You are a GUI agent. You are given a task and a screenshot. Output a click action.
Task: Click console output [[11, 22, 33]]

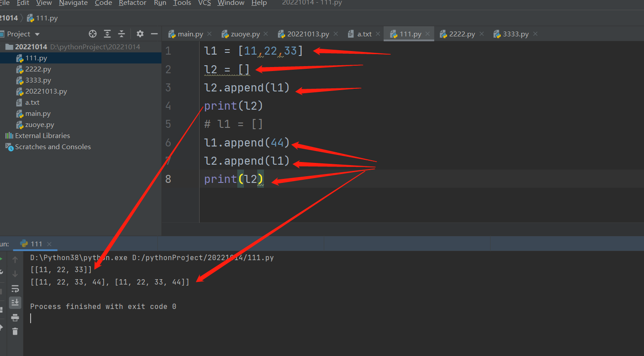pyautogui.click(x=61, y=270)
